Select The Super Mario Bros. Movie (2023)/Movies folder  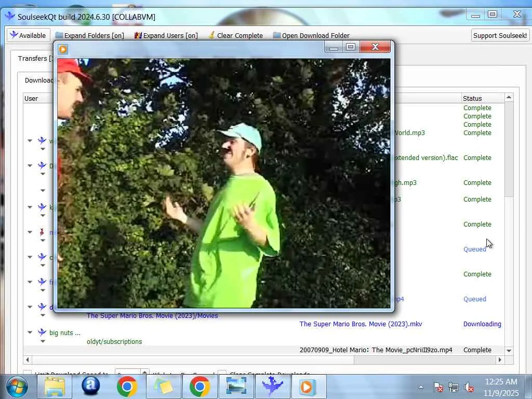(x=152, y=316)
